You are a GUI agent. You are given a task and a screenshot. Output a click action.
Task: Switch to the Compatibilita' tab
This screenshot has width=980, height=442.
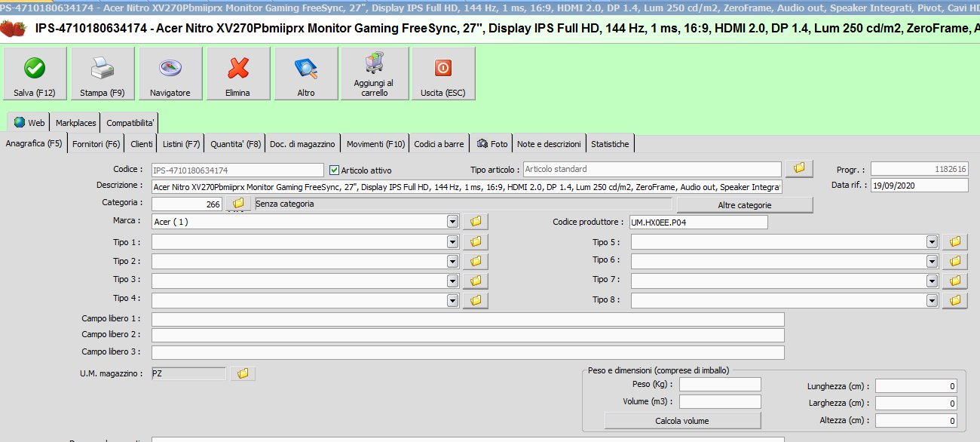pos(130,123)
